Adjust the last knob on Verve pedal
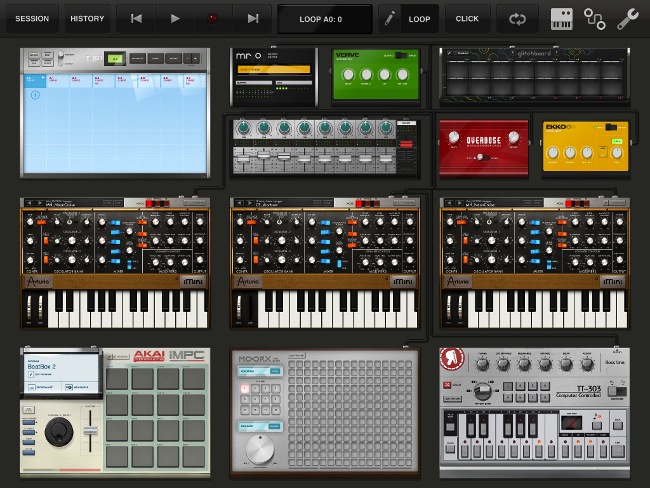The image size is (650, 488). pos(403,75)
